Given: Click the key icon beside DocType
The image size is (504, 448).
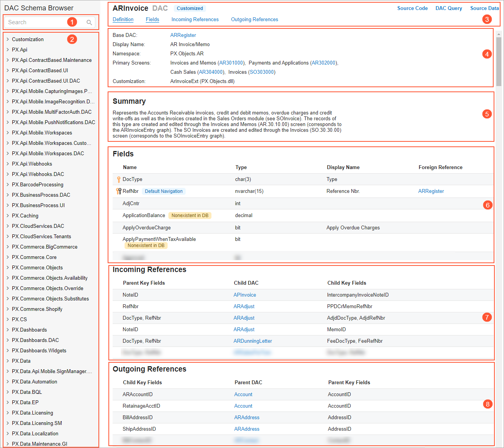Looking at the screenshot, I should coord(119,179).
